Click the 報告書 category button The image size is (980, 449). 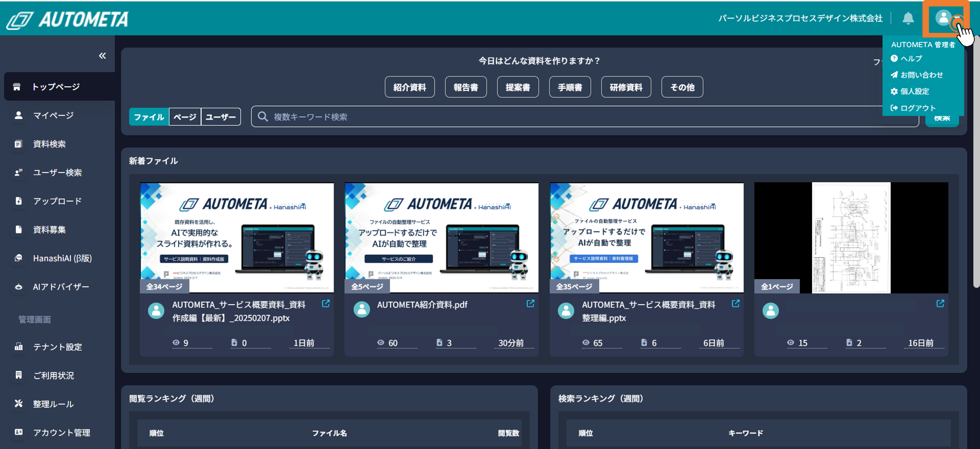click(466, 87)
